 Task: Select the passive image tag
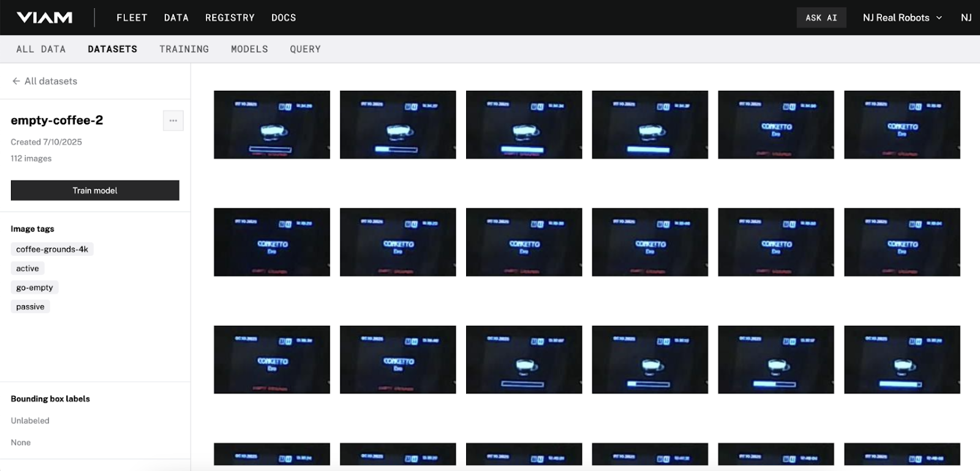pyautogui.click(x=31, y=307)
